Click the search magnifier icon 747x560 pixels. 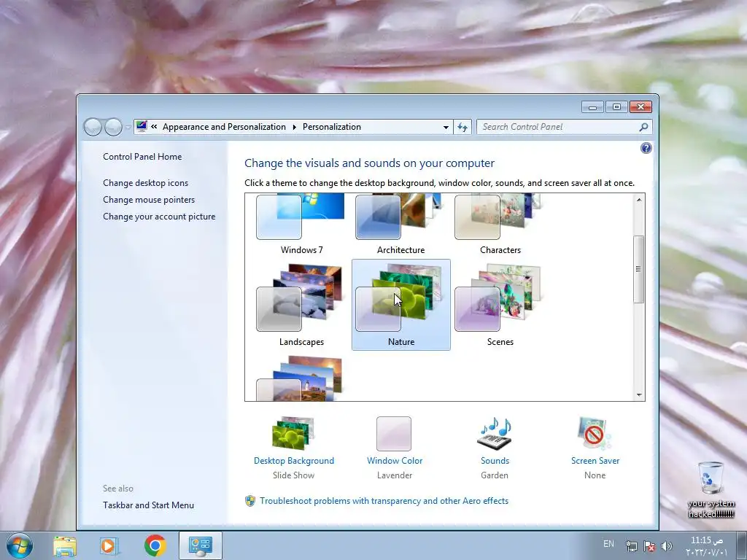click(643, 127)
